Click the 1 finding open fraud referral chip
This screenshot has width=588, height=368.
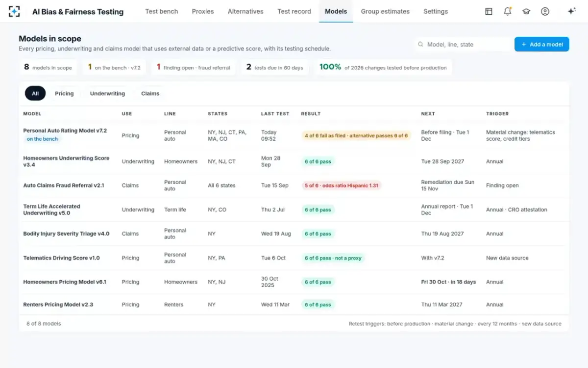193,67
